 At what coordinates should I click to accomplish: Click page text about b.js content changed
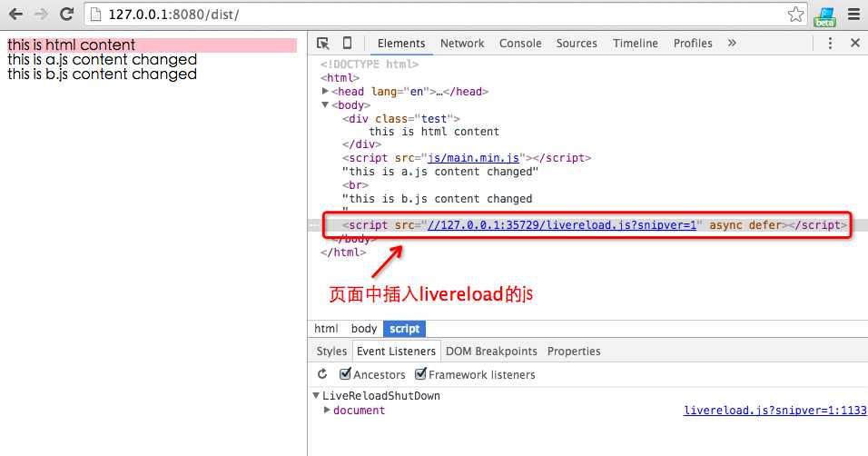(x=102, y=74)
